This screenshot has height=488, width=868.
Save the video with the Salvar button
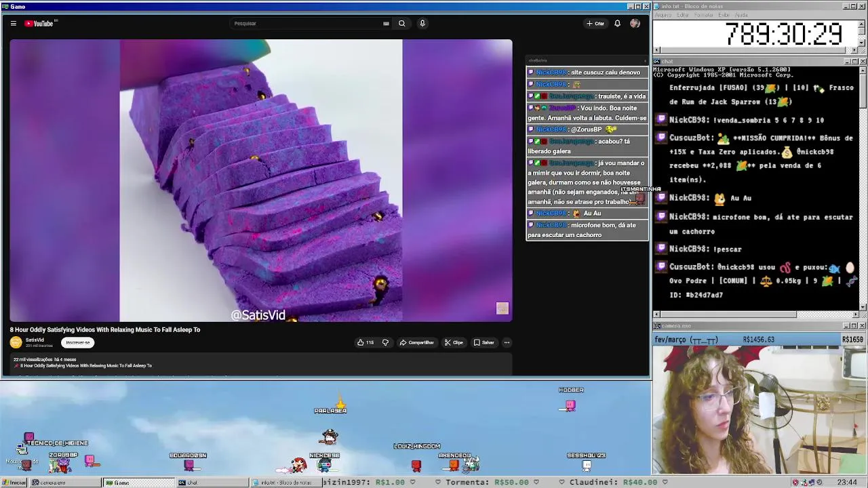coord(484,342)
